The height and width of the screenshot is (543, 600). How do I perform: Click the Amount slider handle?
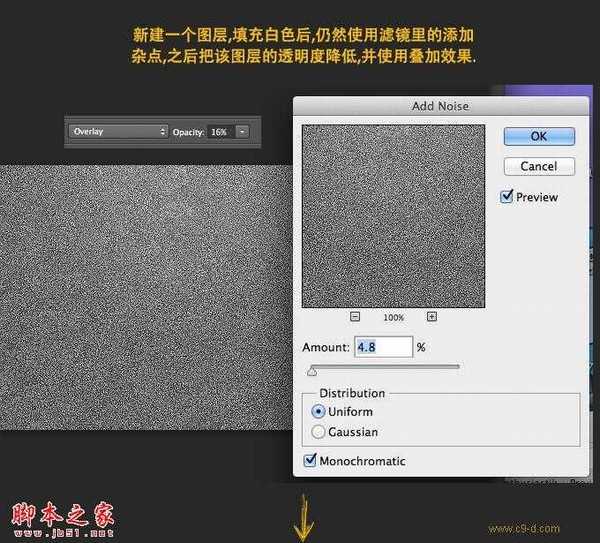click(312, 370)
